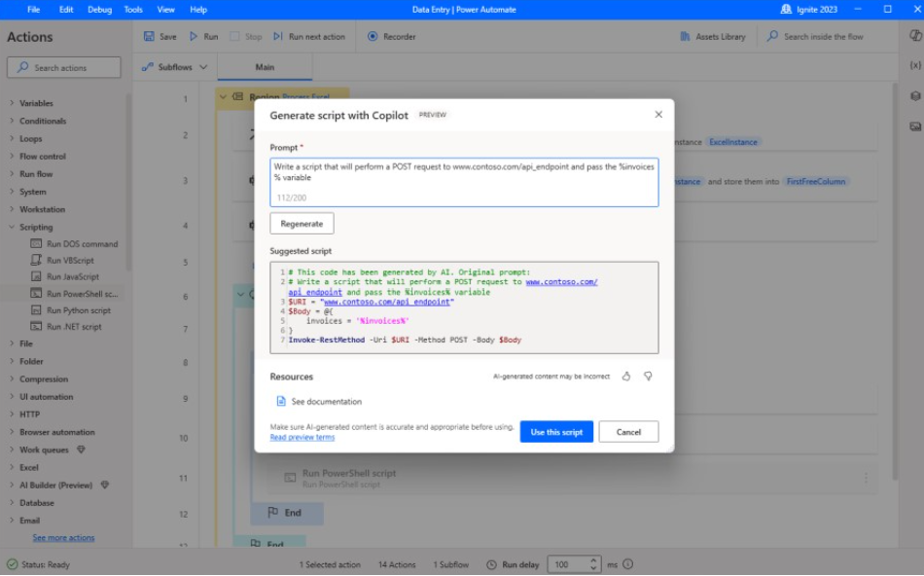
Task: Expand the AI Builder (Preview) group
Action: [12, 485]
